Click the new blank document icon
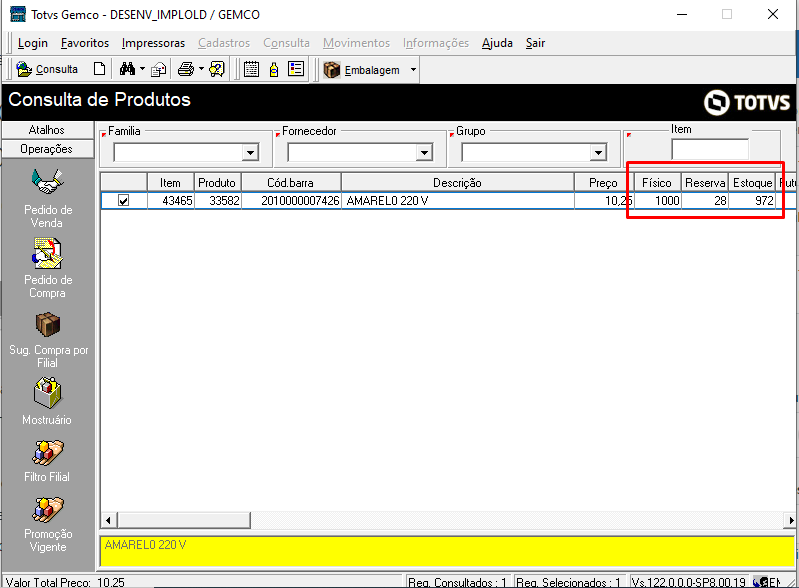Viewport: 799px width, 588px height. click(x=99, y=69)
